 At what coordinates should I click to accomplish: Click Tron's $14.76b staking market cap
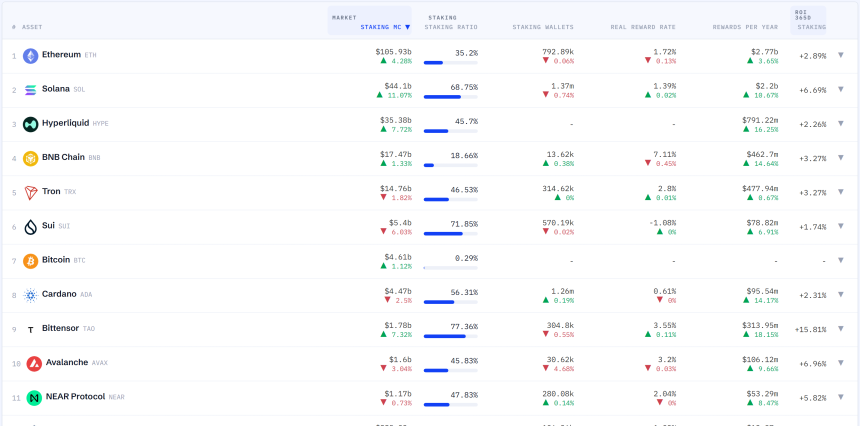click(395, 189)
